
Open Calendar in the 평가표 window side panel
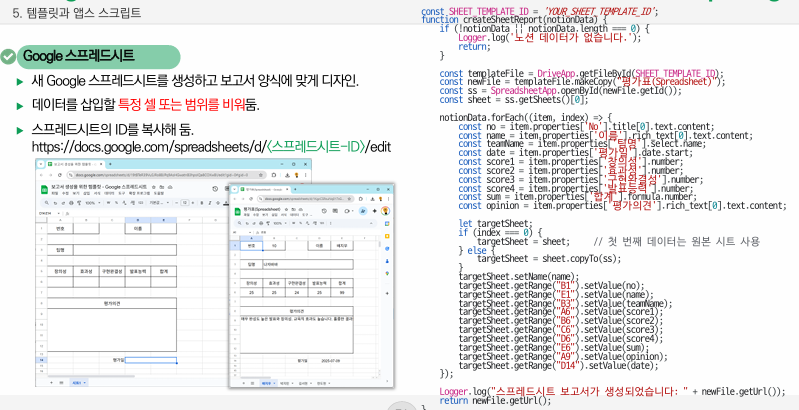pyautogui.click(x=387, y=224)
